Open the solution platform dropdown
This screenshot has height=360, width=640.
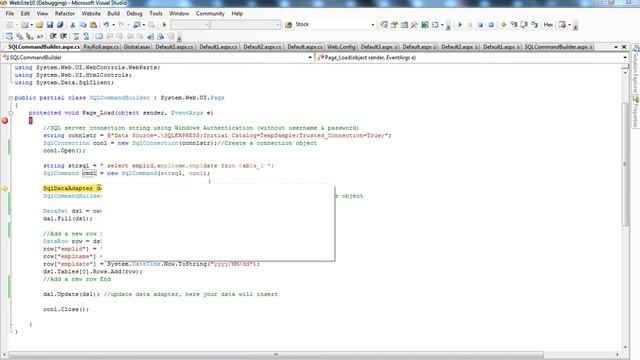(278, 25)
